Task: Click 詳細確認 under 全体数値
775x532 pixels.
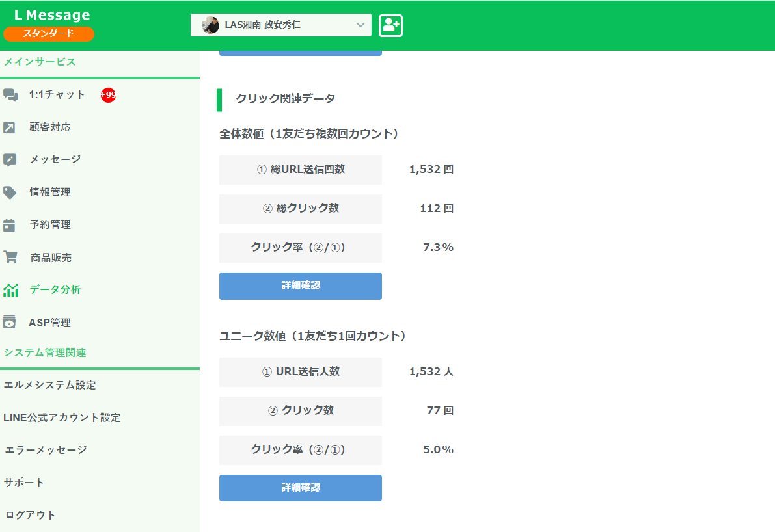Action: click(301, 286)
